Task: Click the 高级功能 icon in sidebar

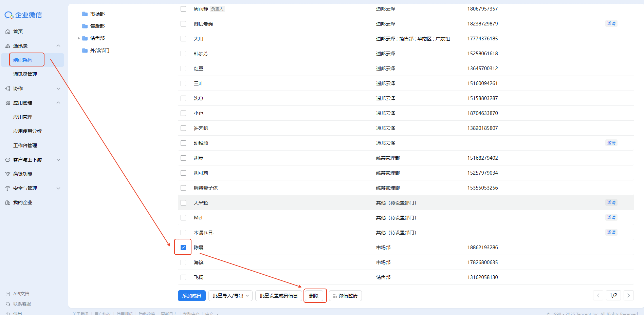Action: point(8,174)
